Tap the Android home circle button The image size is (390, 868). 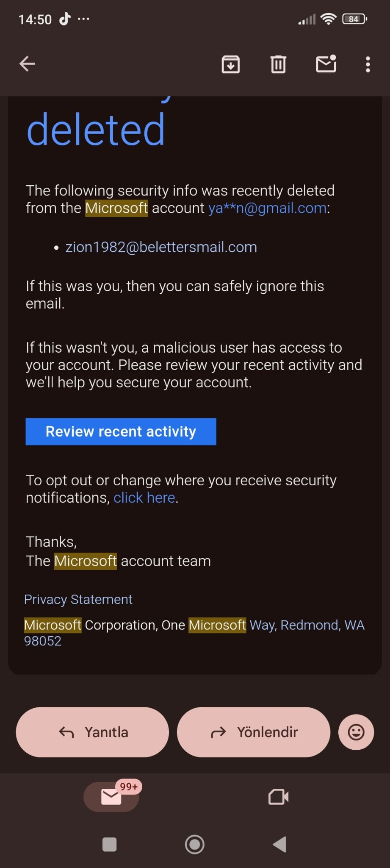(195, 844)
